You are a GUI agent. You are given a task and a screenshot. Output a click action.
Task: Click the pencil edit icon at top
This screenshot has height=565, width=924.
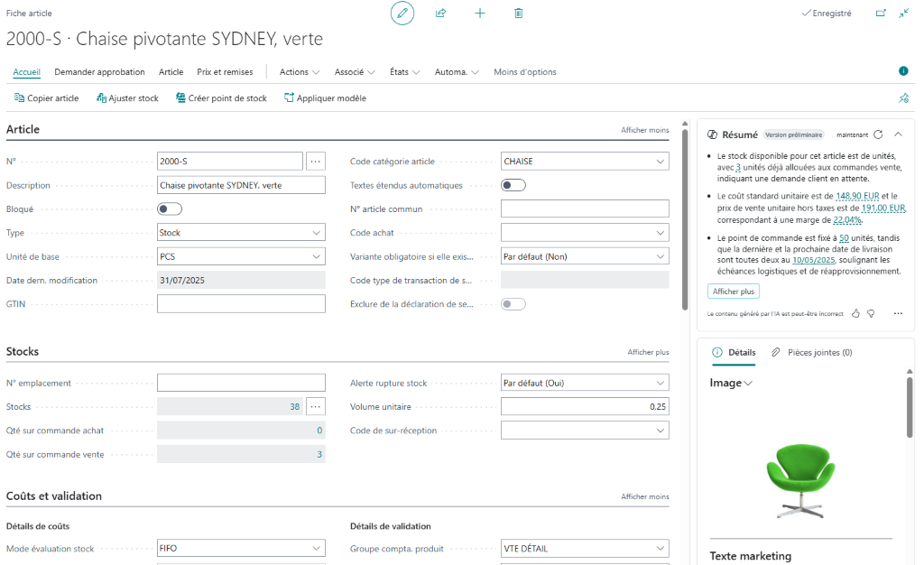[402, 14]
